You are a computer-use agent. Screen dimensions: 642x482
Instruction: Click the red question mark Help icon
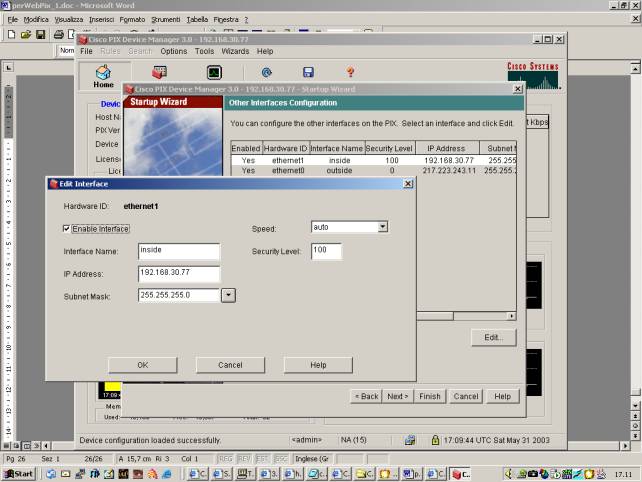[350, 72]
